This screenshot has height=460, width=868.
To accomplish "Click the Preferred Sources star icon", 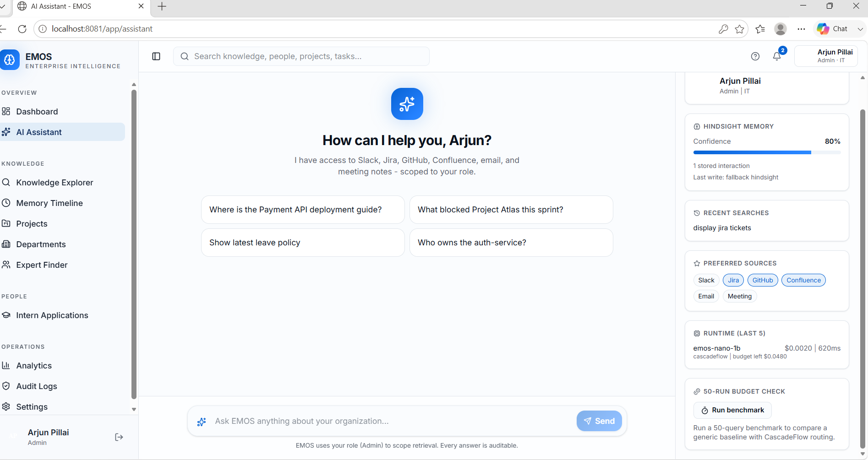I will (x=697, y=263).
